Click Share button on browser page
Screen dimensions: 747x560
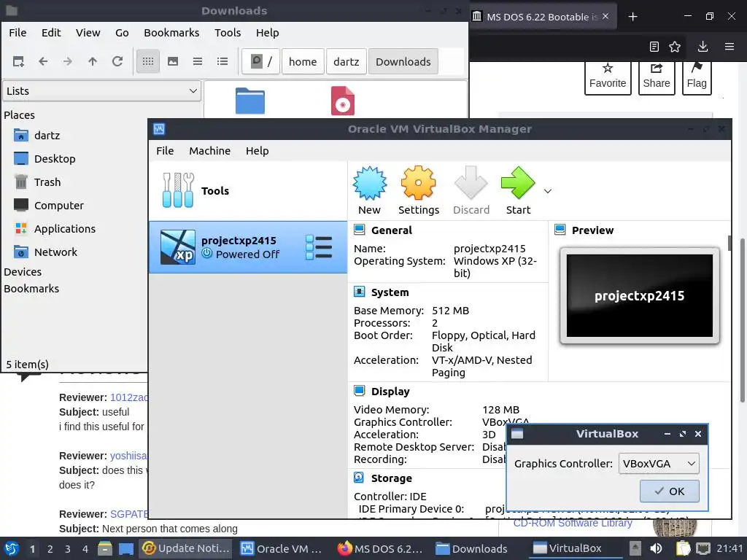657,77
